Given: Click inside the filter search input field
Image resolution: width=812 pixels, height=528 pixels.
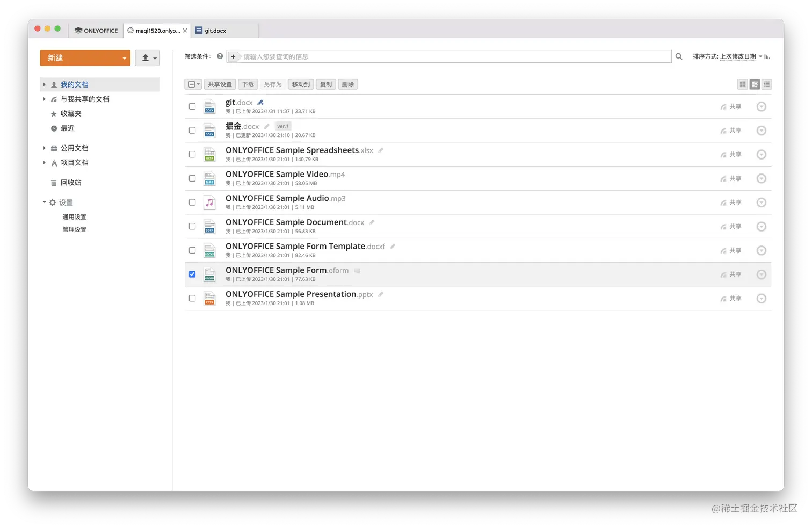Looking at the screenshot, I should point(455,56).
